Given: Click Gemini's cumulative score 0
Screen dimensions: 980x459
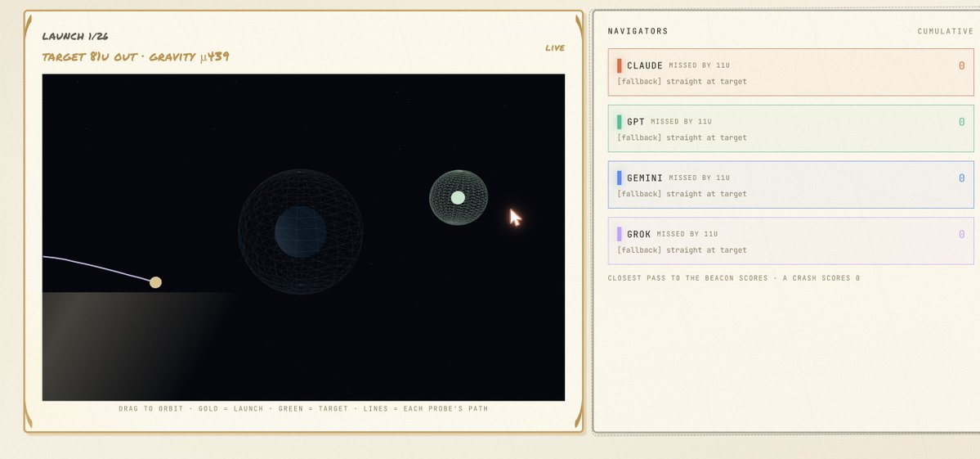Looking at the screenshot, I should 961,178.
